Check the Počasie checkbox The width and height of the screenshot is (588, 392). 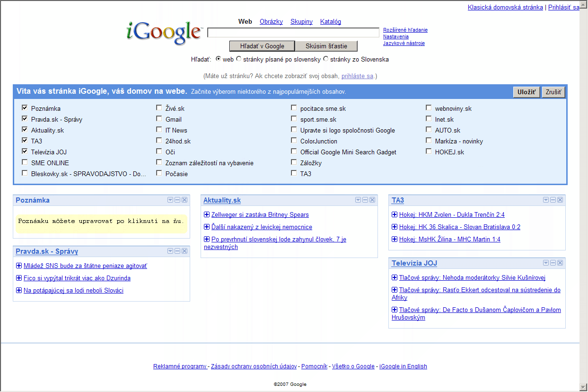(159, 173)
